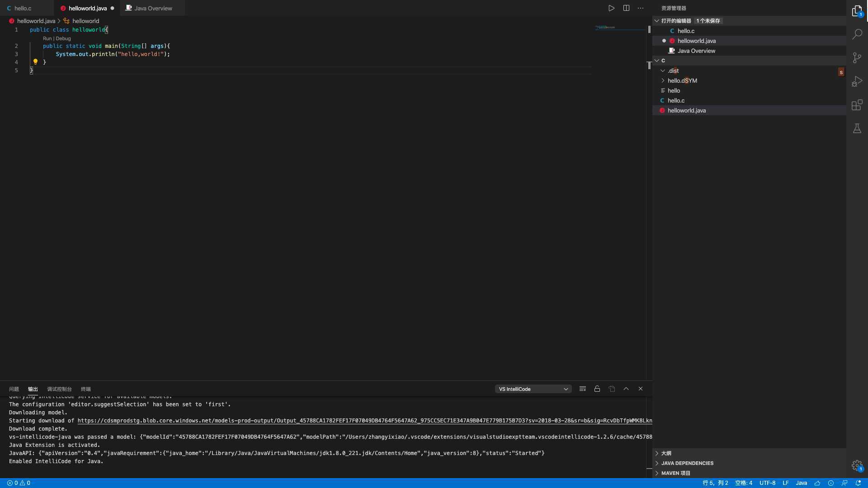Collapse the .dist folder
Image resolution: width=868 pixels, height=488 pixels.
coord(663,70)
